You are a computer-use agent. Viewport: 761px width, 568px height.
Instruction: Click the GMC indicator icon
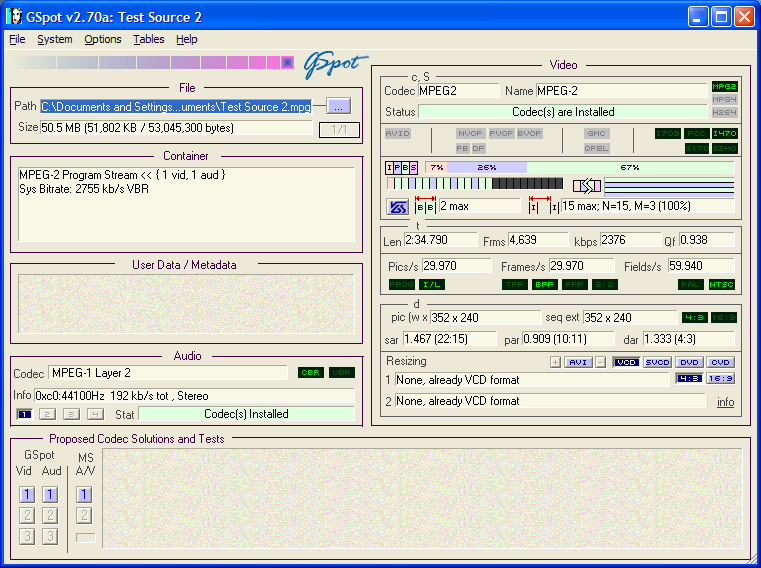click(x=596, y=134)
